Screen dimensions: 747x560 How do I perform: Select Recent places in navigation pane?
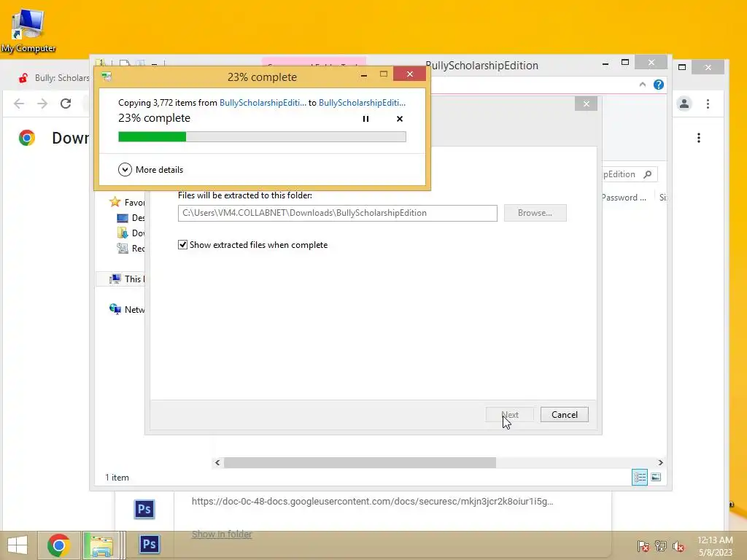point(131,248)
